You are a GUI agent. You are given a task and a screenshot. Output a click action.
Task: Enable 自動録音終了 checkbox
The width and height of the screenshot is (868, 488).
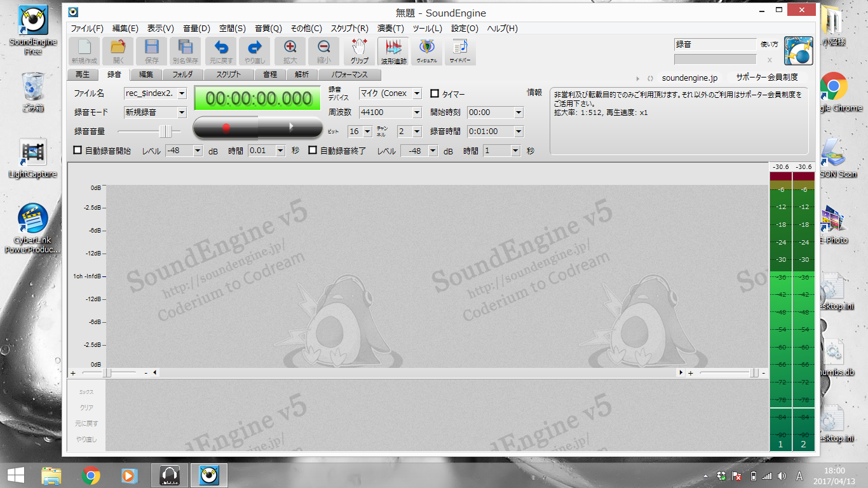click(x=313, y=151)
